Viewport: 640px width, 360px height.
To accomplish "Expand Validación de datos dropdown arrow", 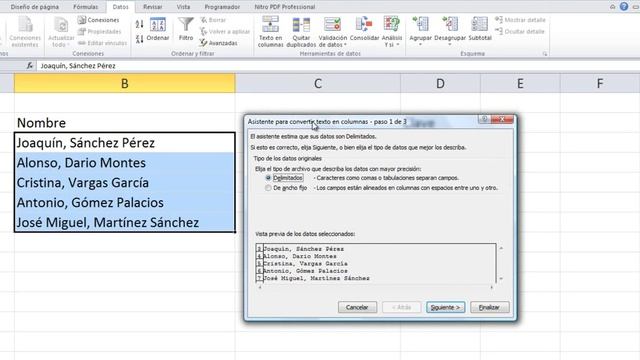I will pos(345,45).
